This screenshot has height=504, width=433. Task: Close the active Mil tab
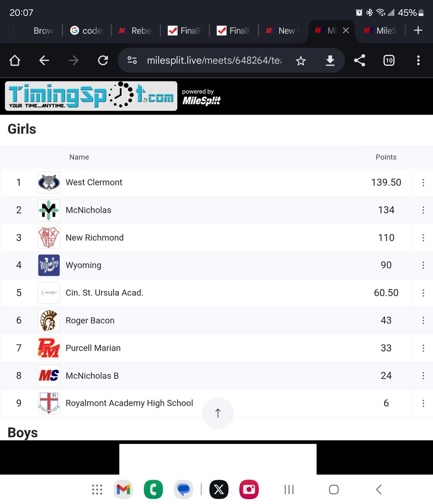pyautogui.click(x=346, y=30)
